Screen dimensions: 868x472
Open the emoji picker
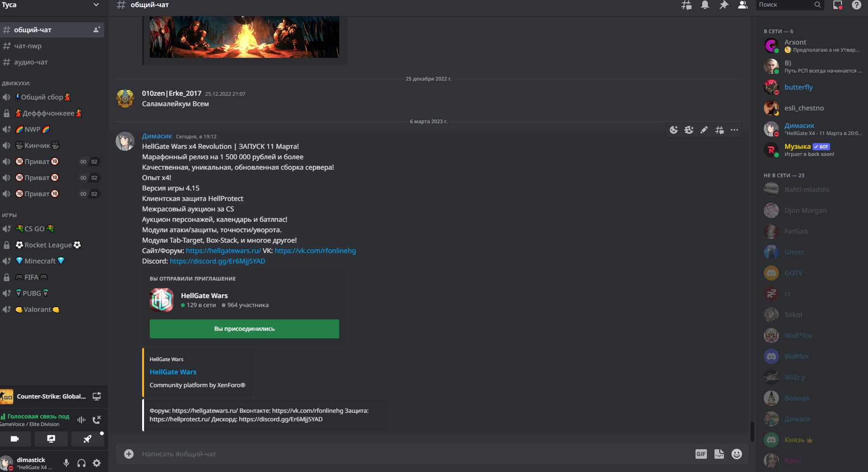[x=737, y=454]
